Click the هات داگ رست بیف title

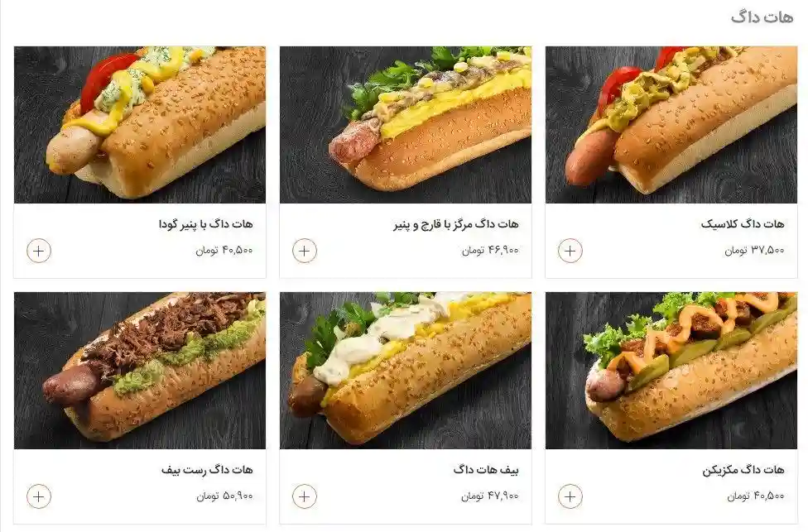click(207, 470)
